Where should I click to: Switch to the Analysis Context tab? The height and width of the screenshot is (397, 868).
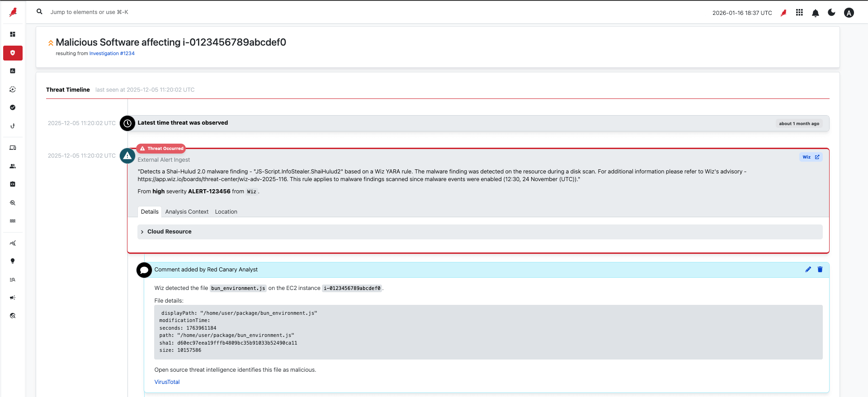point(187,212)
